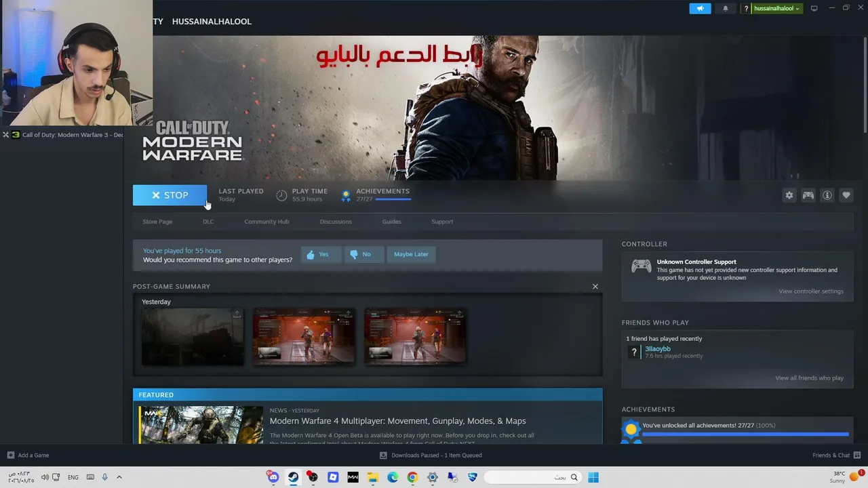
Task: Click Add a Game at bottom left
Action: click(28, 455)
